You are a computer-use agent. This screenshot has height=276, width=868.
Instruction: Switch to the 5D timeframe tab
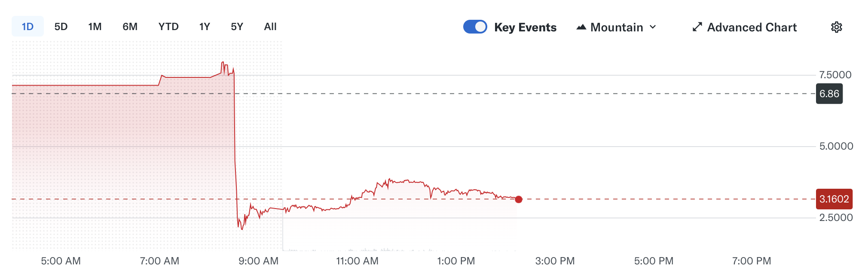click(61, 27)
